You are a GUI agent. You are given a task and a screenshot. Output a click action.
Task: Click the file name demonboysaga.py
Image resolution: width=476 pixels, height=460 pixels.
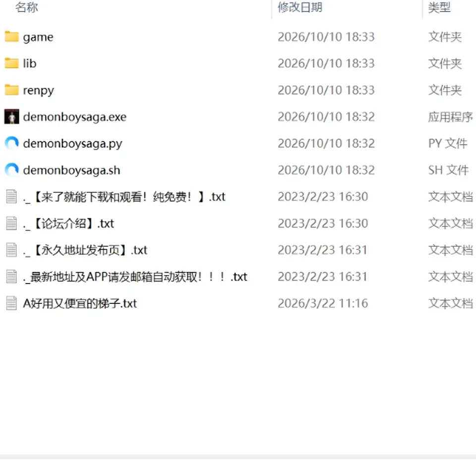tap(72, 144)
